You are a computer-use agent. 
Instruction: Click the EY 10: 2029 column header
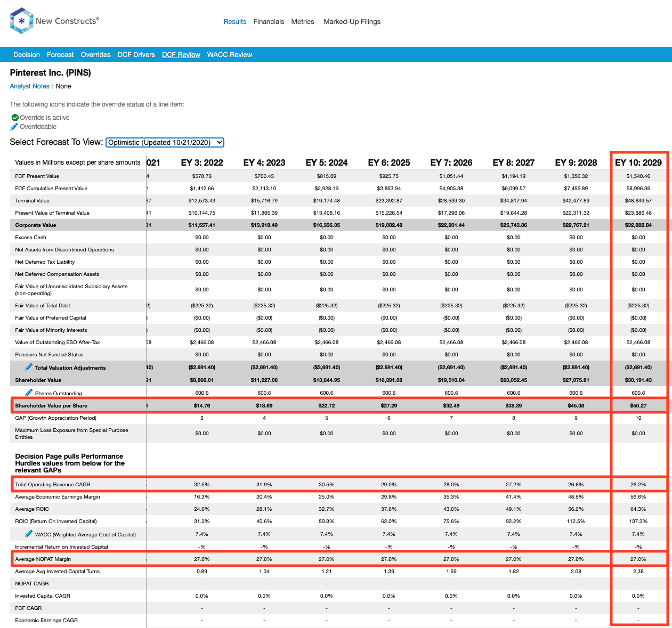coord(638,162)
